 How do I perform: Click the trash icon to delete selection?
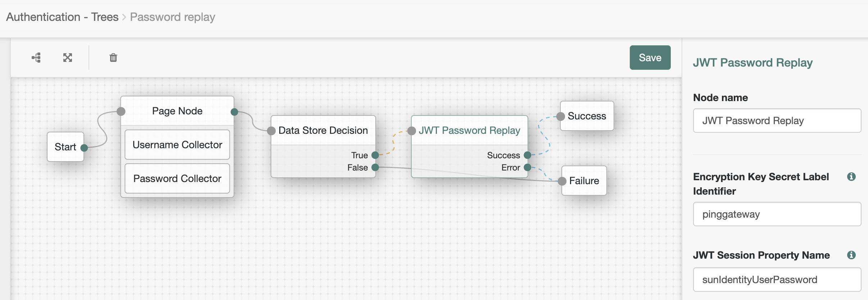[x=113, y=58]
